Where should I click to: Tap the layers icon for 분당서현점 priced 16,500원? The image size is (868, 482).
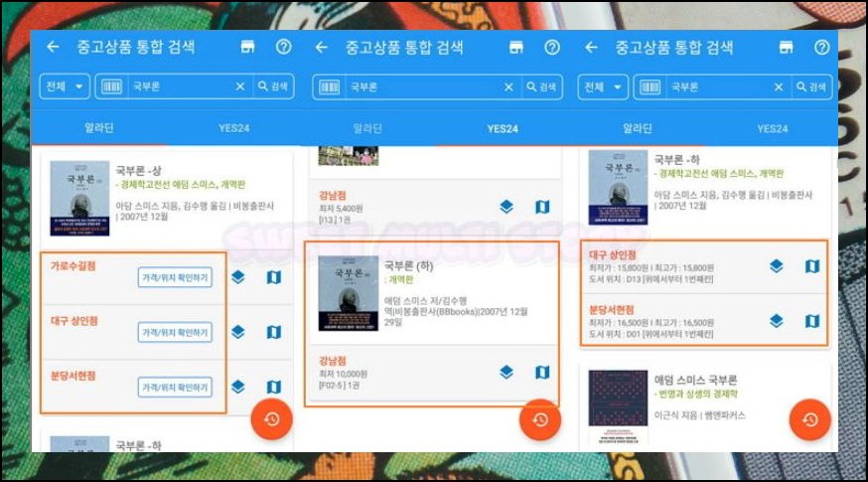(777, 321)
